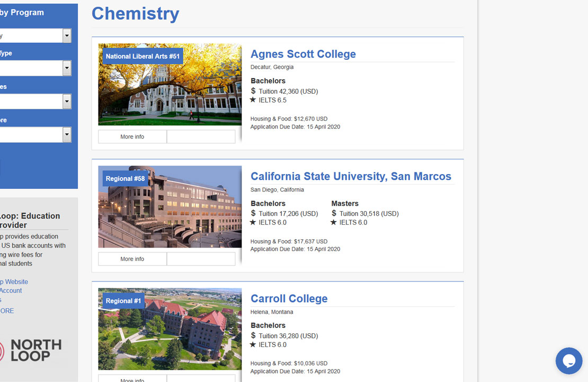Click More info under Agnes Scott College
Image resolution: width=588 pixels, height=382 pixels.
point(132,137)
